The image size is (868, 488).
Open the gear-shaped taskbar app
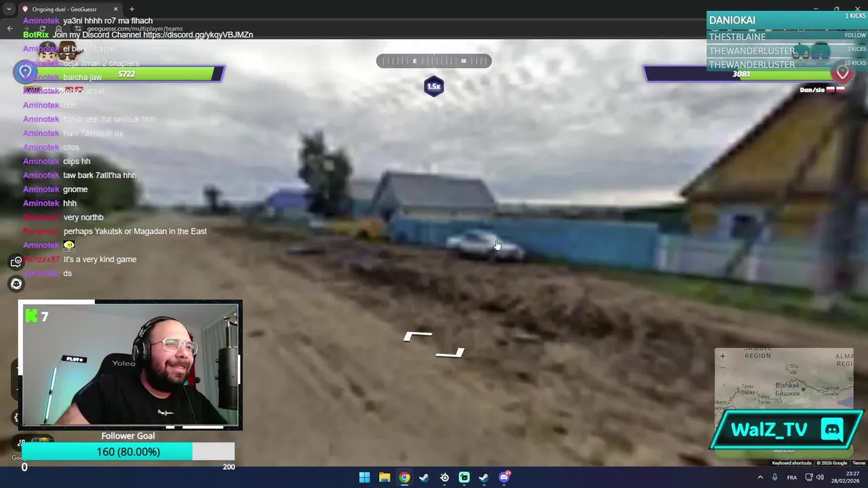point(444,477)
